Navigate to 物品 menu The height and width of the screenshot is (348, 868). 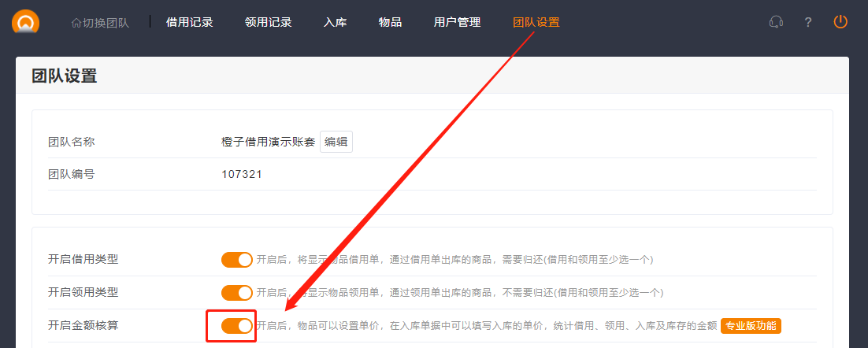391,22
